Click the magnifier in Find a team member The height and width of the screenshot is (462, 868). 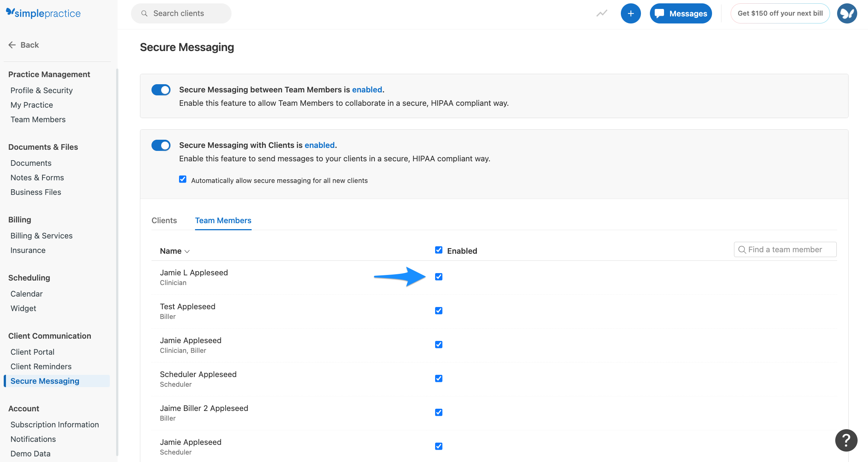coord(742,249)
